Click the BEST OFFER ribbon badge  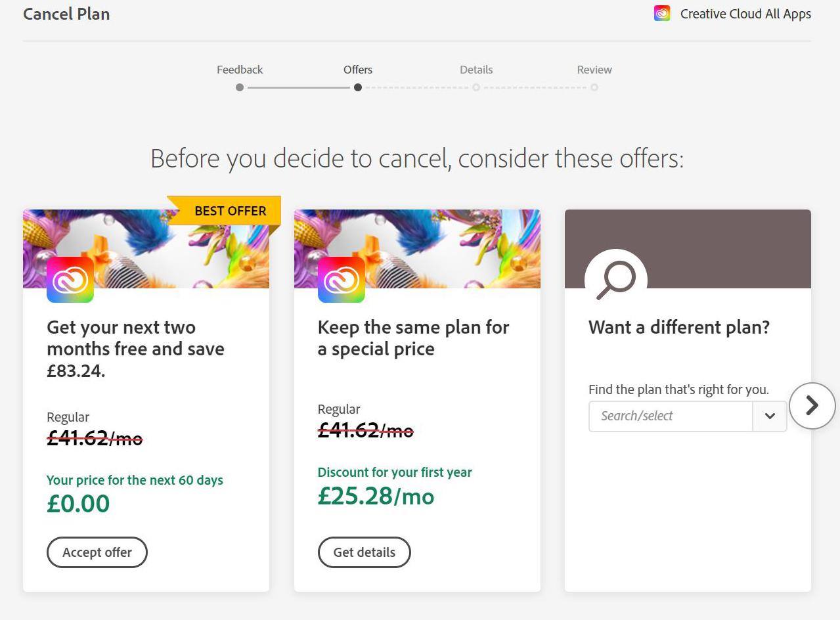coord(230,211)
